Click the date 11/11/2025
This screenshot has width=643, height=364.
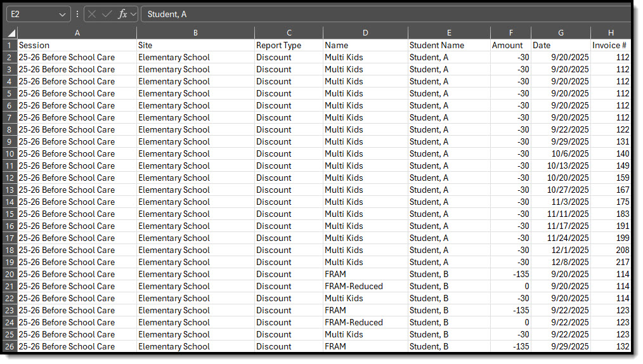pos(561,214)
